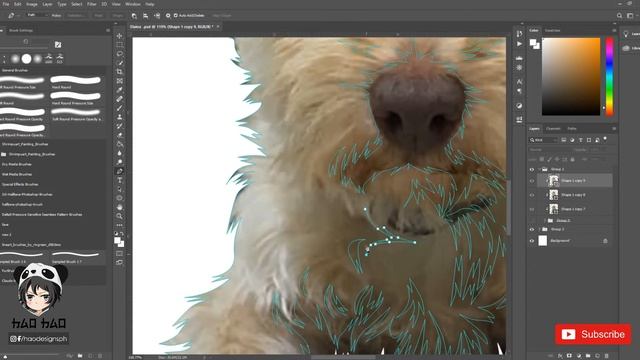Toggle visibility of Shape 1 copy 7
Screen dimensions: 640x360
click(532, 209)
